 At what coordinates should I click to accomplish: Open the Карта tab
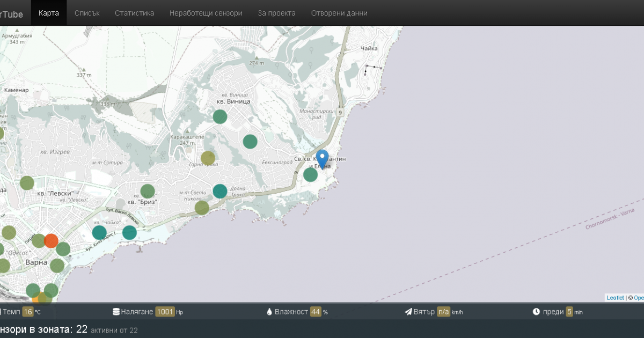[49, 13]
